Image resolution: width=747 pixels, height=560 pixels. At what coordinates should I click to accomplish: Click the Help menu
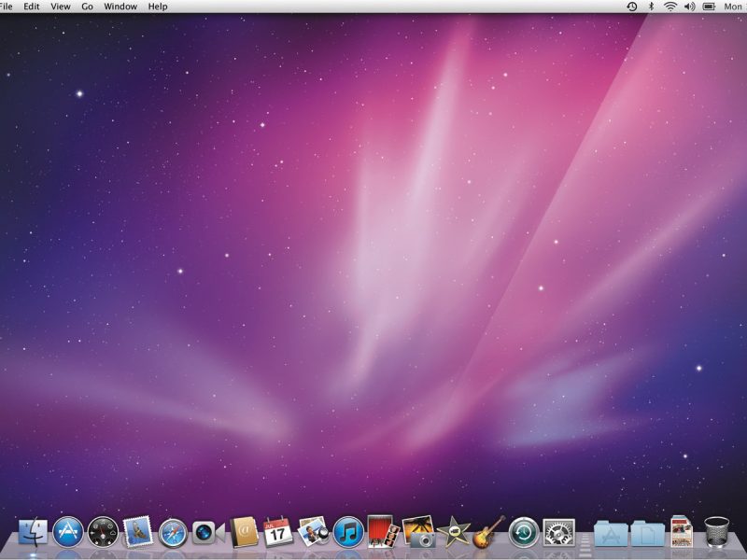[158, 7]
